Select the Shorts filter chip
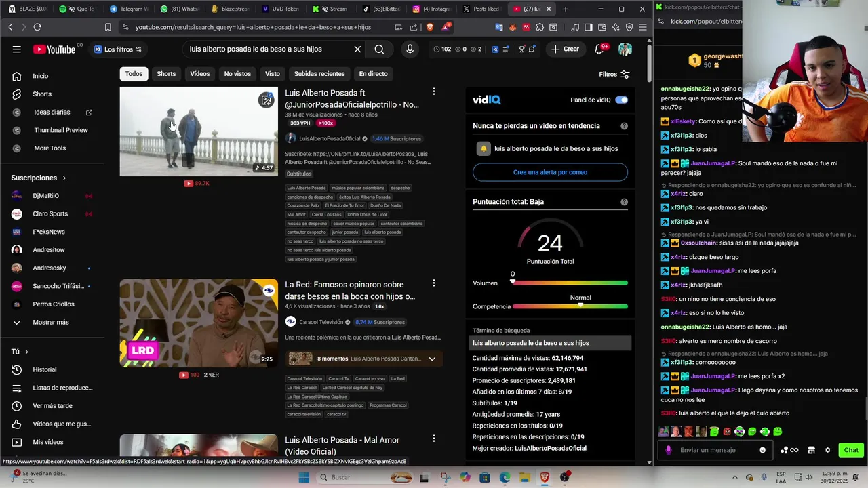 coord(166,74)
